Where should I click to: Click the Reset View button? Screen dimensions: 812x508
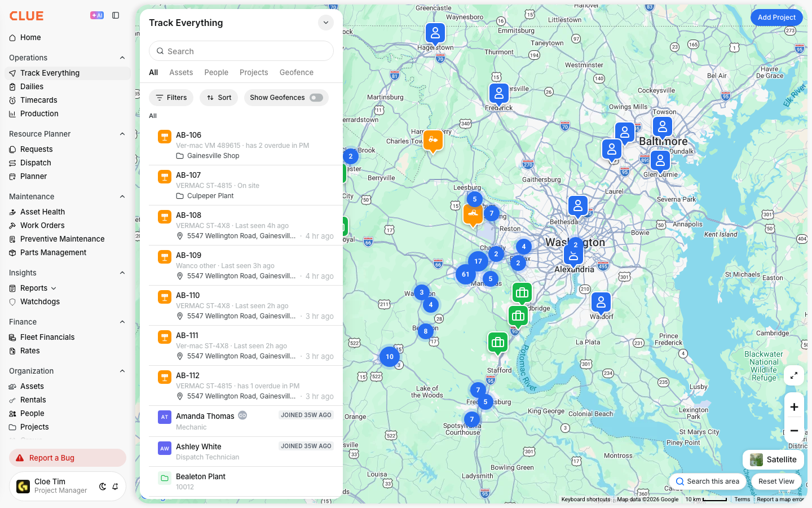pos(776,481)
